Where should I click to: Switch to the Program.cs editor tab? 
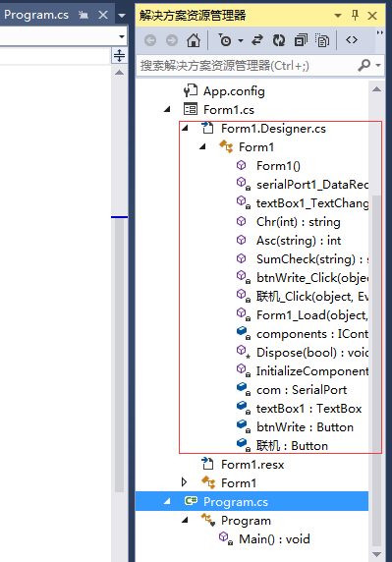pos(36,15)
